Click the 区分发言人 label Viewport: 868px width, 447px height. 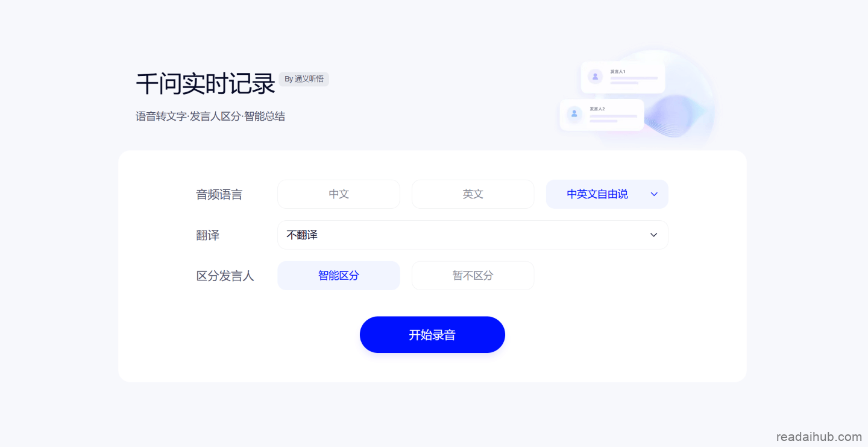pyautogui.click(x=225, y=276)
